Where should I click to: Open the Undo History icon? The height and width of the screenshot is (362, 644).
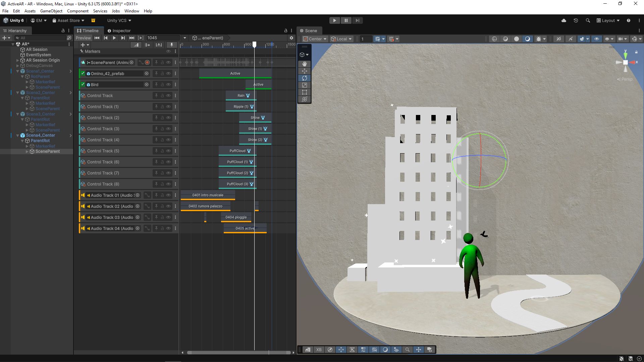point(576,20)
